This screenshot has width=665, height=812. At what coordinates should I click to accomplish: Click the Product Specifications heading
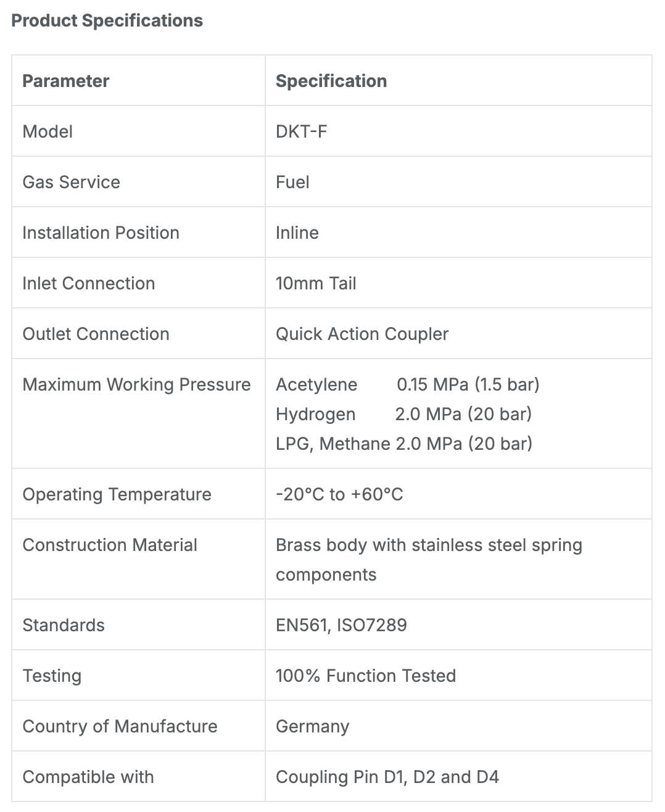107,20
